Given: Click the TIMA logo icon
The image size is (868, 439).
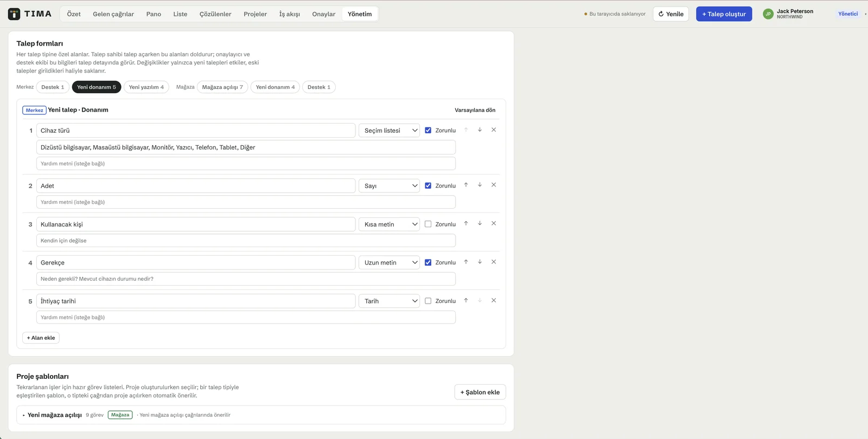Looking at the screenshot, I should pyautogui.click(x=14, y=14).
